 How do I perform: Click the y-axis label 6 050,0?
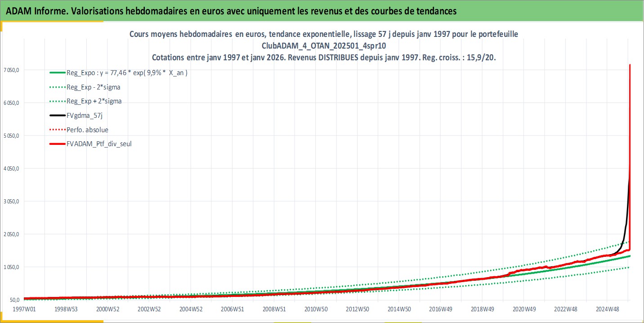point(12,103)
